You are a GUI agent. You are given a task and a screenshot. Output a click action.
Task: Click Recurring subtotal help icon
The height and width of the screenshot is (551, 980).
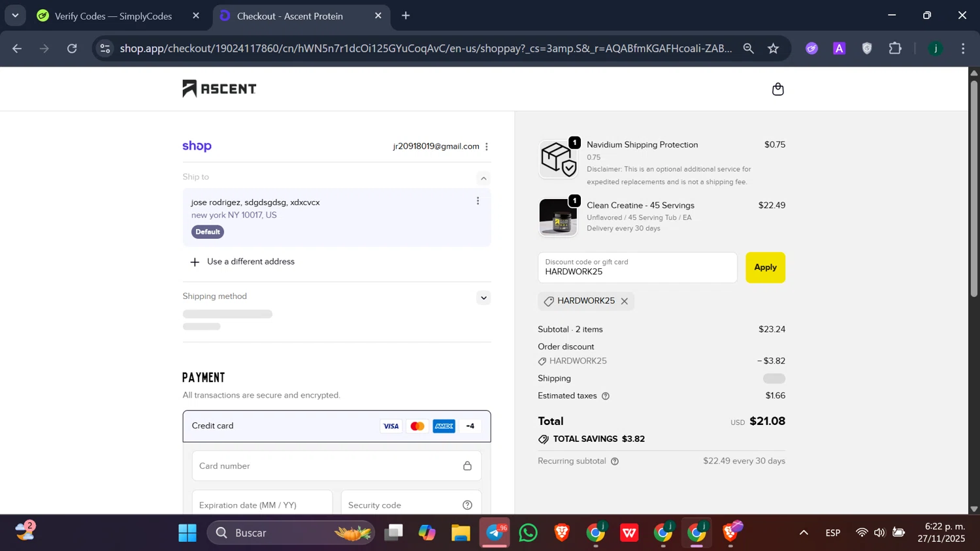click(x=615, y=462)
